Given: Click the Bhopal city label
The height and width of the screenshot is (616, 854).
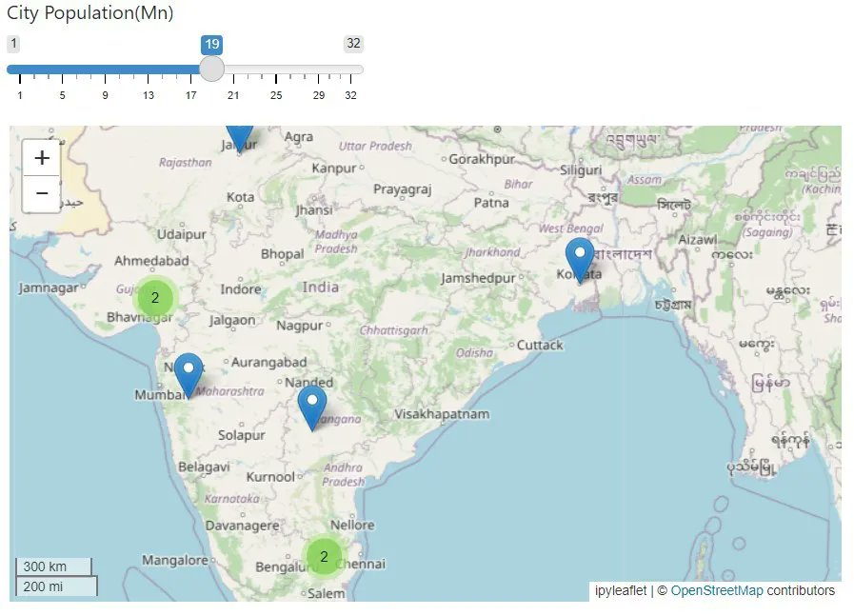Looking at the screenshot, I should point(282,254).
